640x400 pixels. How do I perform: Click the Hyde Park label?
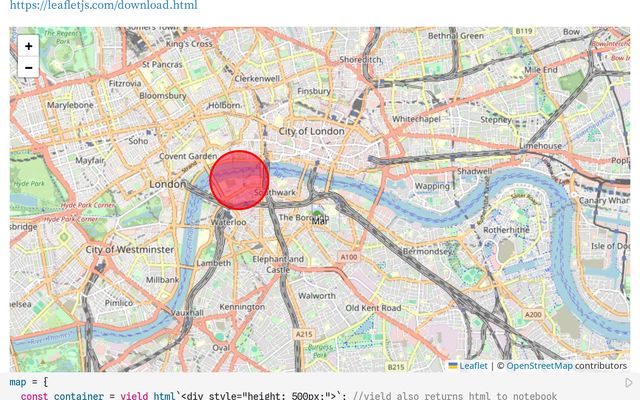pyautogui.click(x=29, y=184)
